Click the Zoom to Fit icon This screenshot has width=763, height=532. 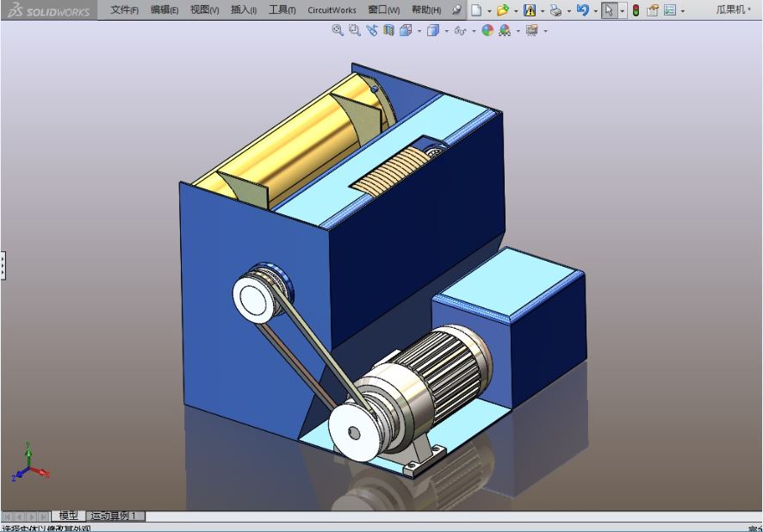[x=338, y=30]
